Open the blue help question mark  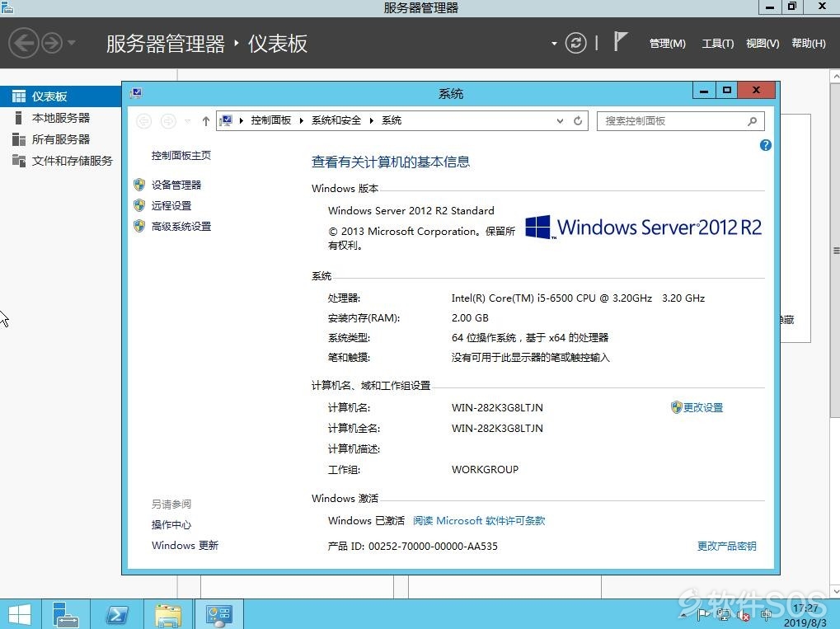pos(766,145)
